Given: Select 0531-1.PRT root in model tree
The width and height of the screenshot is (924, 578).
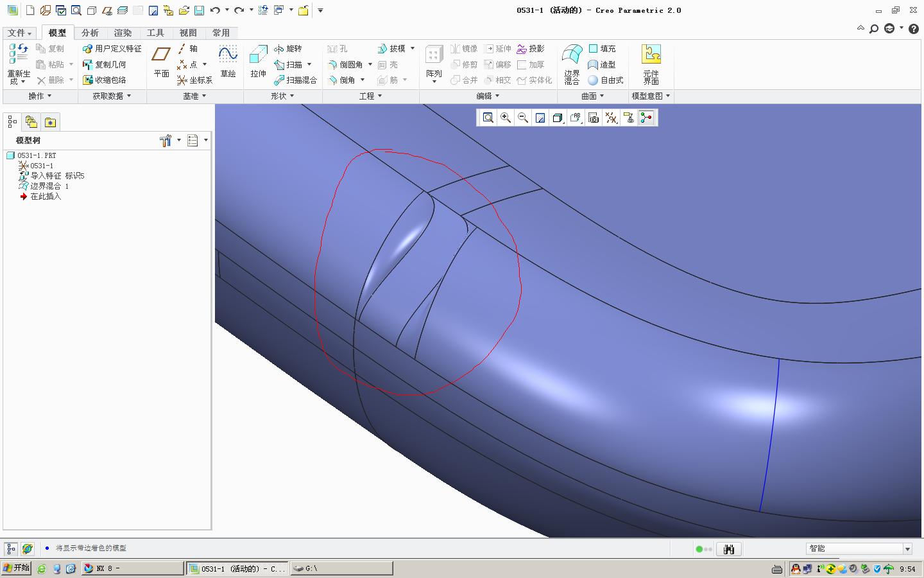Looking at the screenshot, I should click(x=31, y=155).
